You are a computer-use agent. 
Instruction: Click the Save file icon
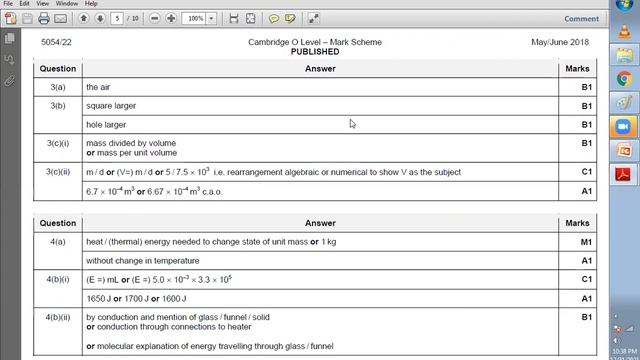(x=27, y=19)
